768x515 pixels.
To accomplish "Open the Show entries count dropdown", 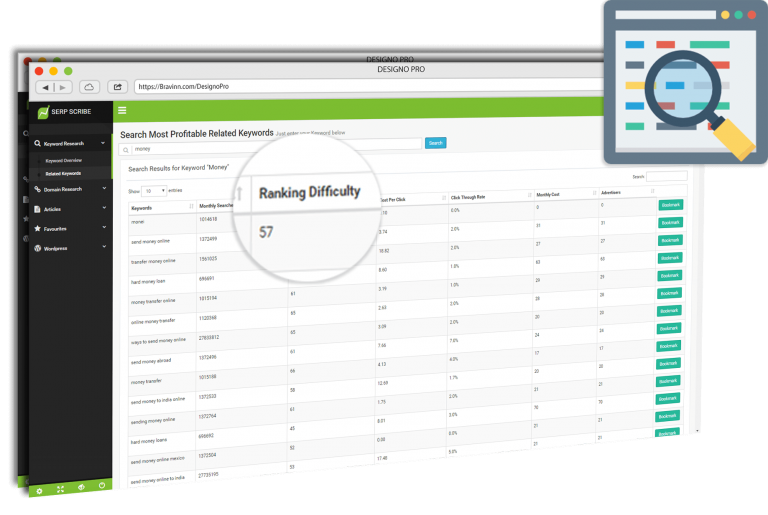I will tap(153, 190).
